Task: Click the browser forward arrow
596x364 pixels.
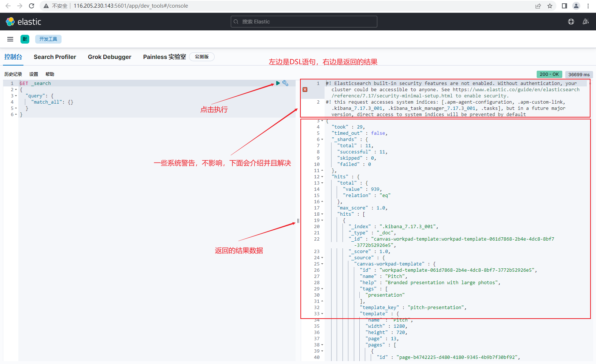Action: 20,6
